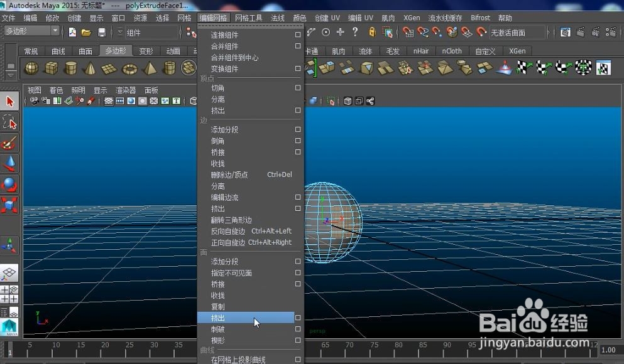Open the 挤出 (Extrude) option box
The width and height of the screenshot is (624, 364).
click(x=298, y=318)
